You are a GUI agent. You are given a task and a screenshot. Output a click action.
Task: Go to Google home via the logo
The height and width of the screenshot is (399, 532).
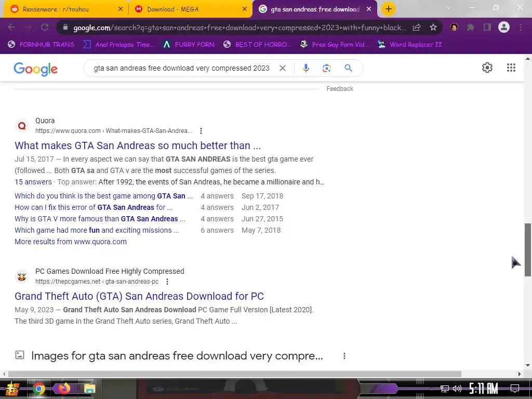pyautogui.click(x=36, y=69)
